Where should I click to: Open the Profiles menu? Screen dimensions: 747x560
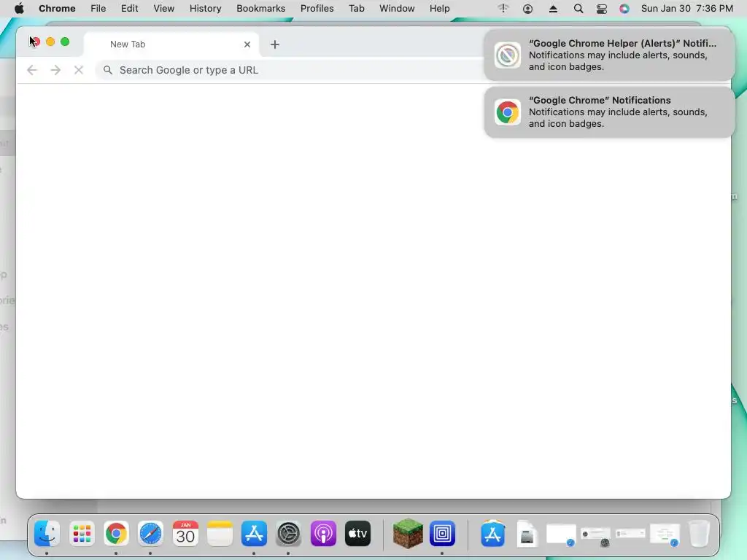tap(317, 9)
